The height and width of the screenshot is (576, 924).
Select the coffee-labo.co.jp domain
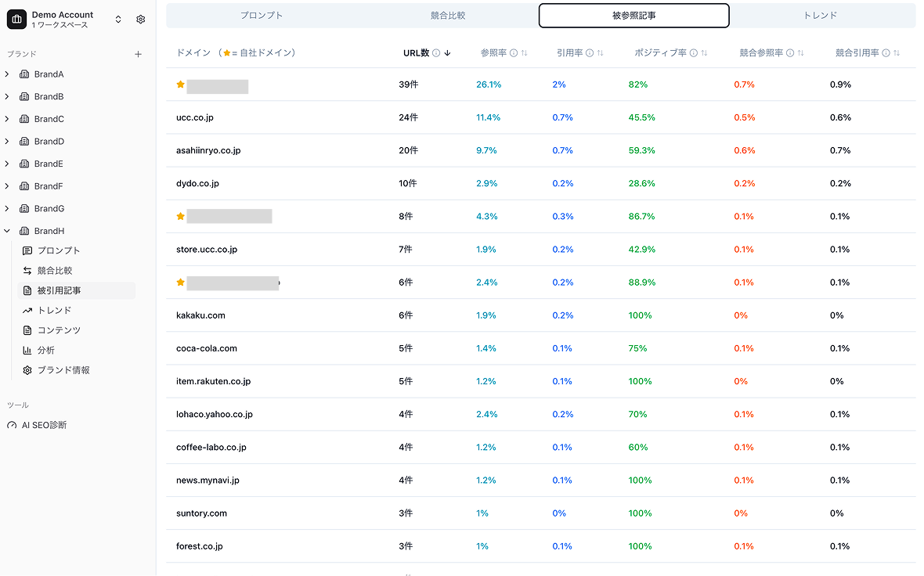[211, 448]
